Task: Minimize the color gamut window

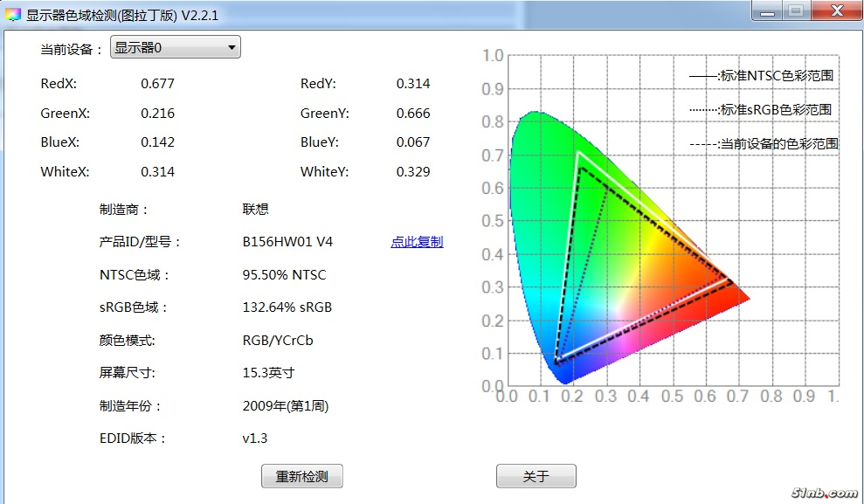Action: (x=767, y=11)
